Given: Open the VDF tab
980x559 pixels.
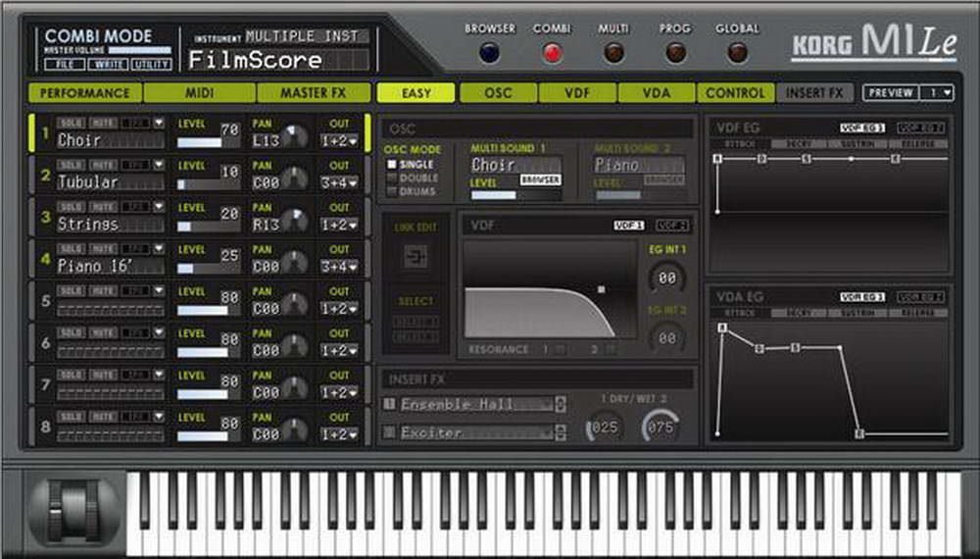Looking at the screenshot, I should tap(577, 93).
